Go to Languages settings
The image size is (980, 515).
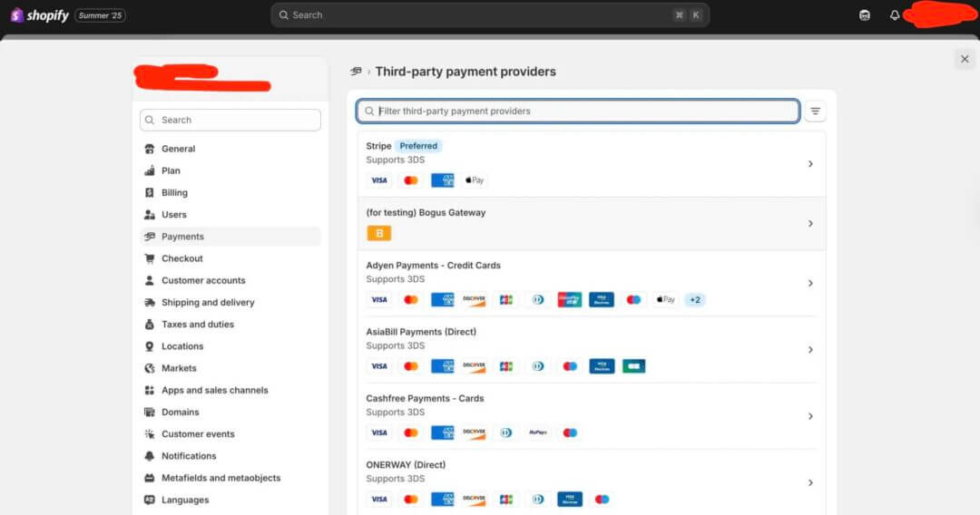[x=230, y=500]
